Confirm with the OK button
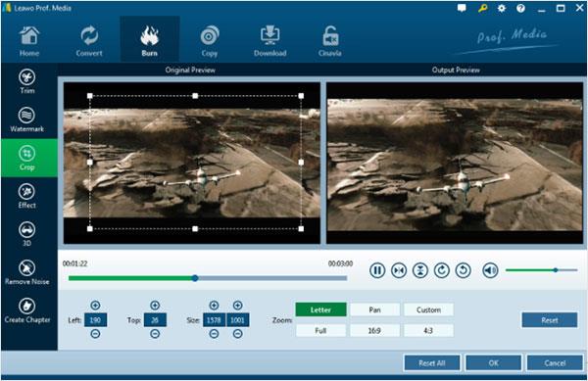 pyautogui.click(x=494, y=363)
